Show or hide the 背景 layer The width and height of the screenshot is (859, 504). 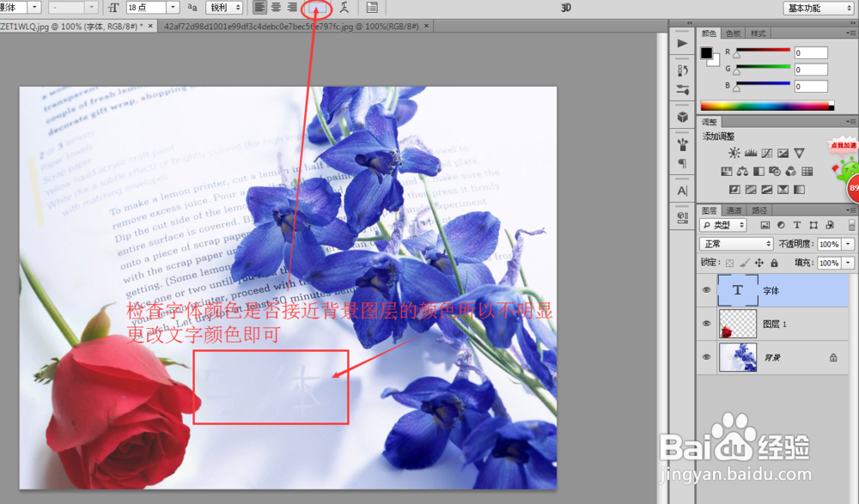[x=705, y=357]
